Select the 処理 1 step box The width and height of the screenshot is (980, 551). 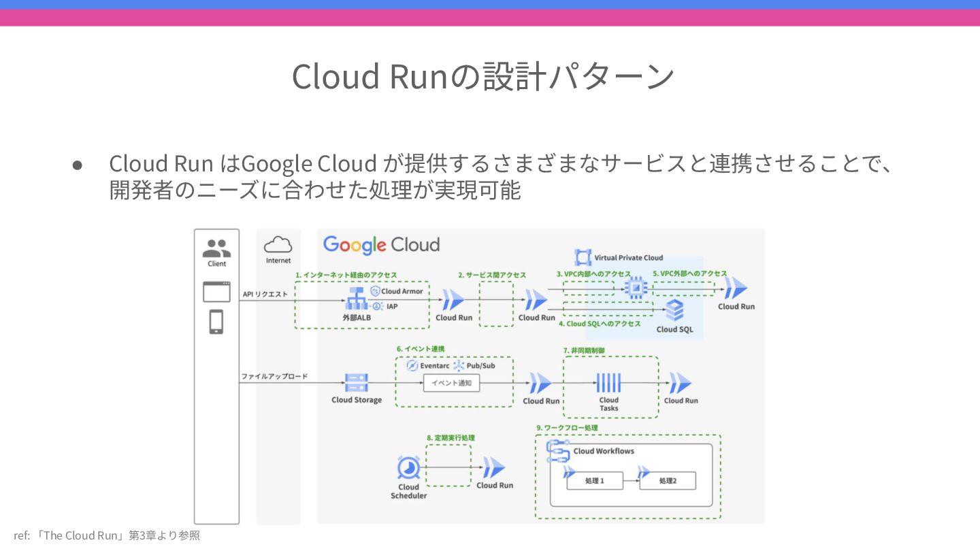click(x=595, y=481)
